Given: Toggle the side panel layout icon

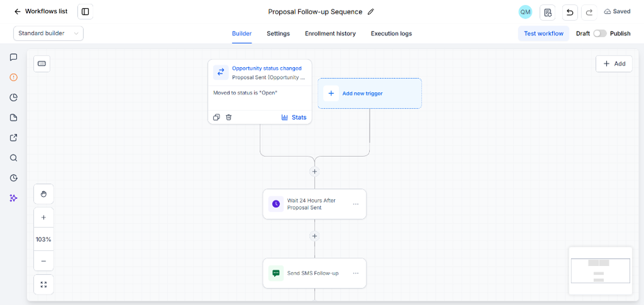Looking at the screenshot, I should (x=85, y=12).
